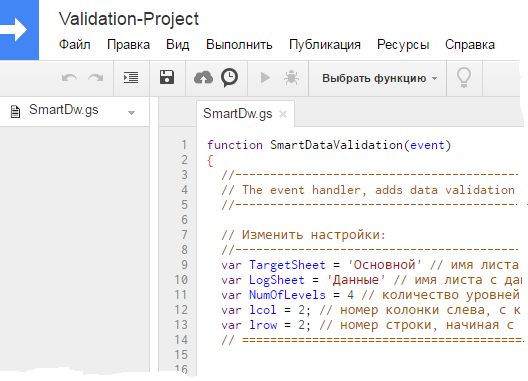The height and width of the screenshot is (381, 528).
Task: Select SmartDw.gs in the file list
Action: (64, 110)
